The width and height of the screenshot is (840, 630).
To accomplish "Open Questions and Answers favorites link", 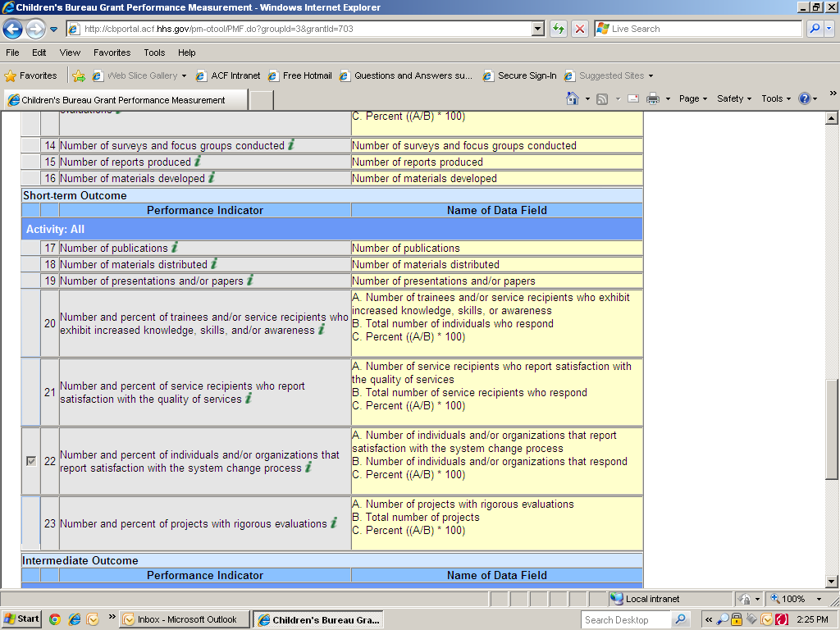I will click(x=406, y=76).
